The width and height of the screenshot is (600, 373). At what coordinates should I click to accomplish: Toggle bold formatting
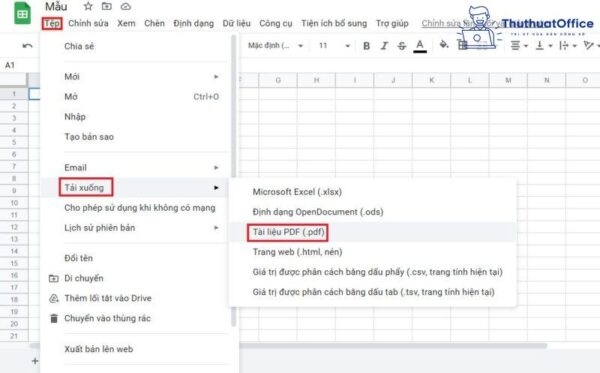(x=366, y=46)
